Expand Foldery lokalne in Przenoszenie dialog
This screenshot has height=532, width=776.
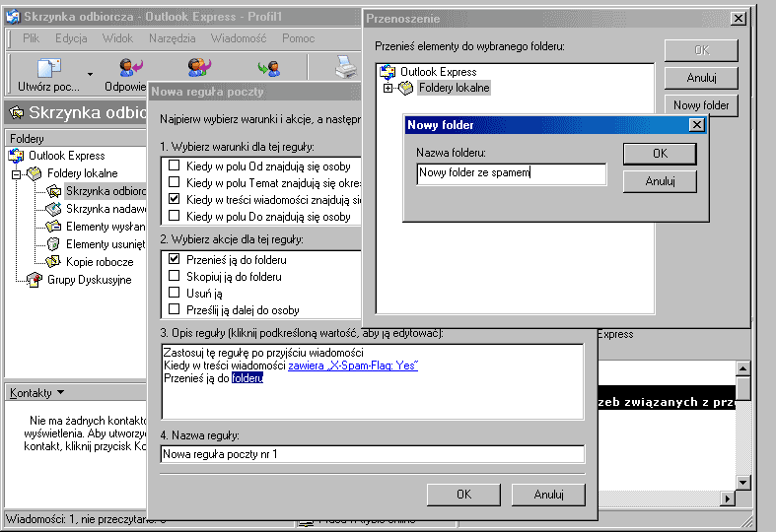388,89
